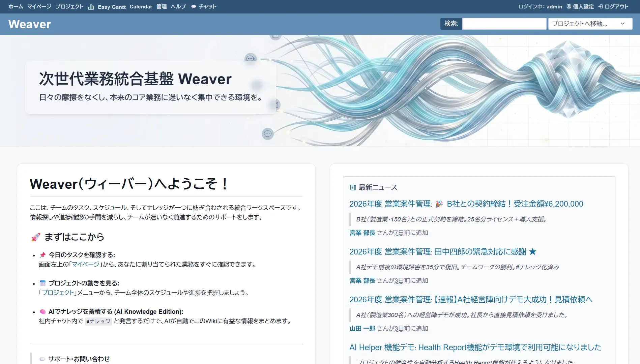
Task: Open the 管理 menu item
Action: pyautogui.click(x=162, y=6)
